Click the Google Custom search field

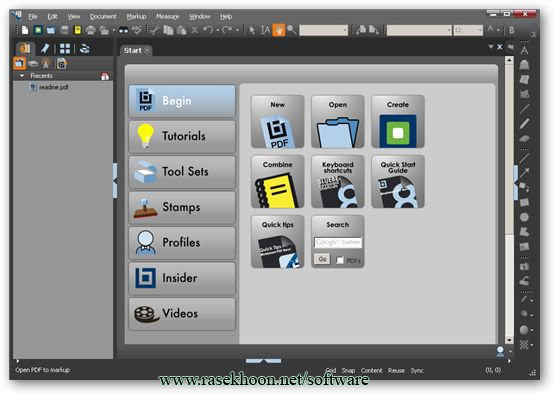pos(338,242)
